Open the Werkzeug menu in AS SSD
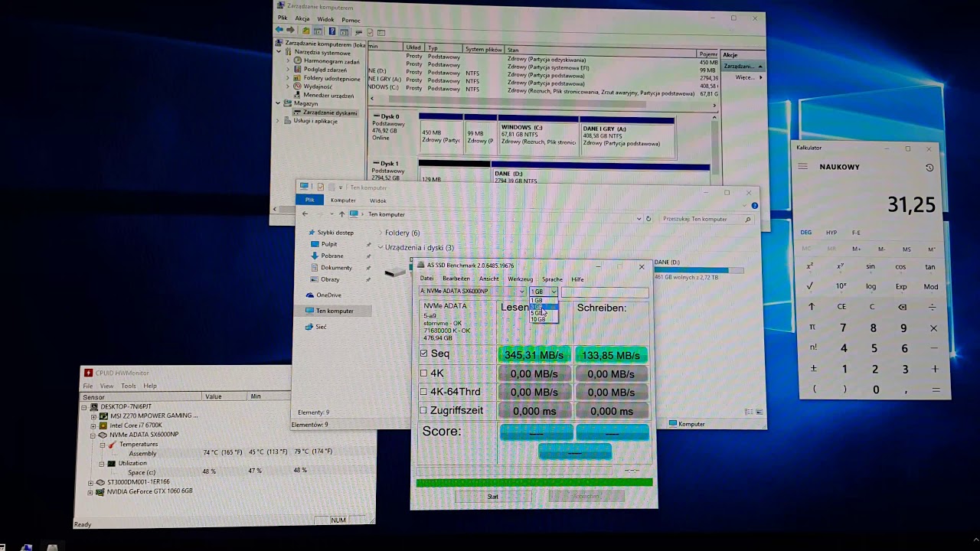The width and height of the screenshot is (980, 551). [520, 279]
